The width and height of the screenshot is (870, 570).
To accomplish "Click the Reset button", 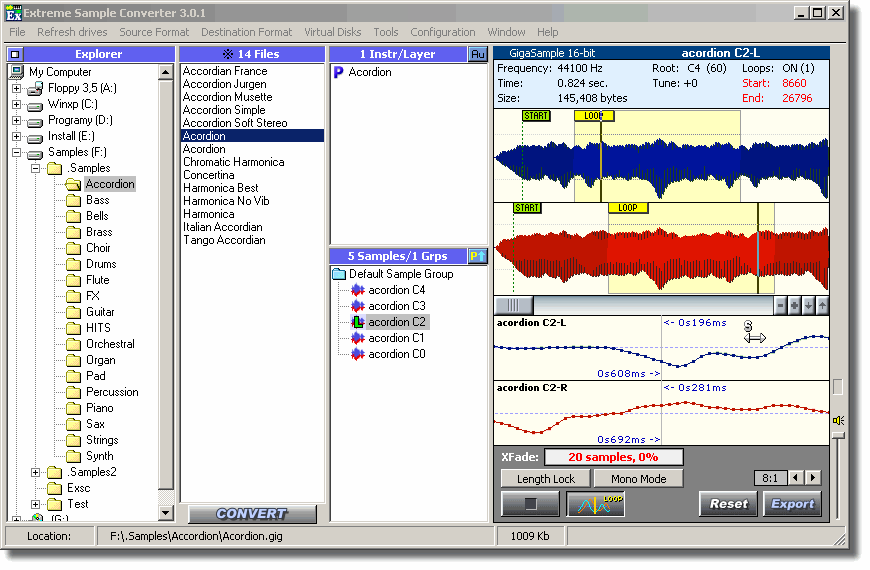I will pos(728,504).
